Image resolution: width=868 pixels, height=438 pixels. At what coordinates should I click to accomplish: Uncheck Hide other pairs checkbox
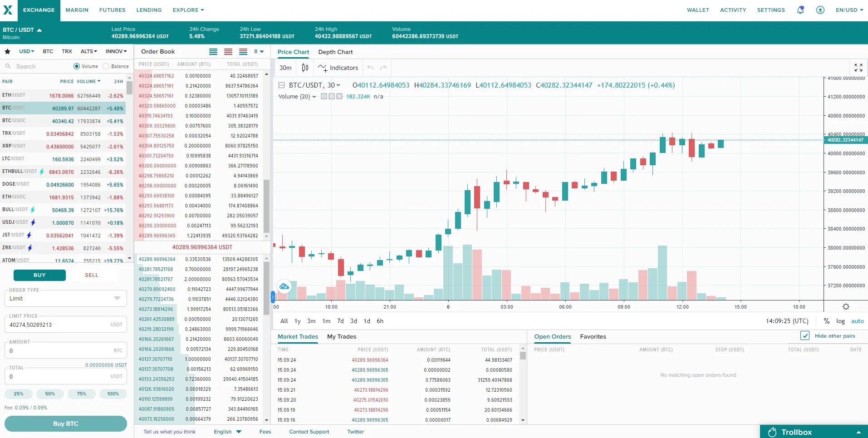coord(805,336)
